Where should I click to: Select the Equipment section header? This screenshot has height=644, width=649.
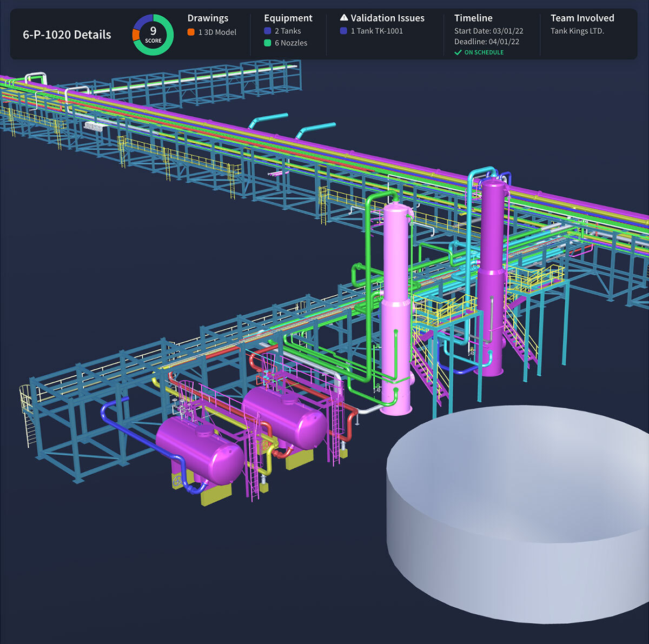point(288,17)
